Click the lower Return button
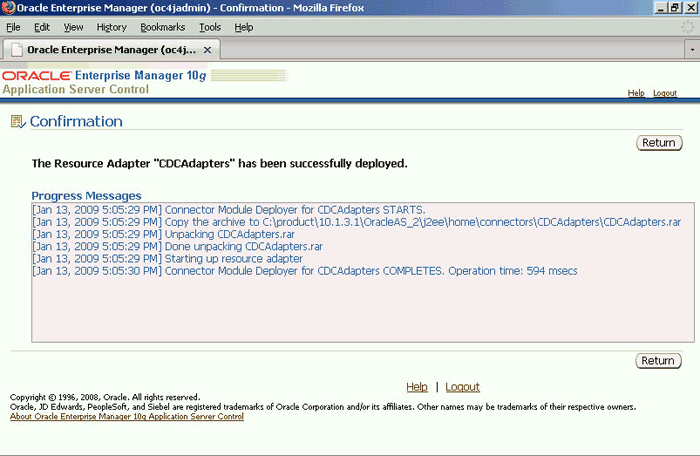700x456 pixels. (x=658, y=361)
